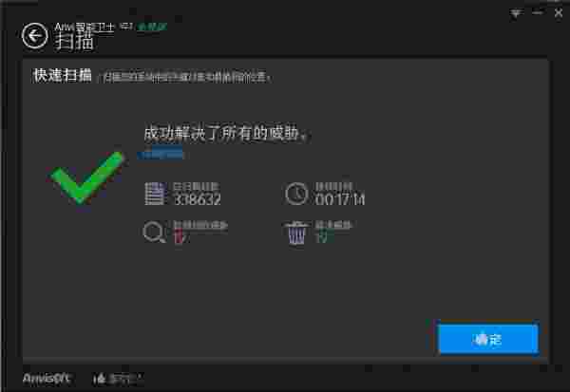Click the thumbs-up like link in footer
This screenshot has width=570, height=392.
[117, 380]
